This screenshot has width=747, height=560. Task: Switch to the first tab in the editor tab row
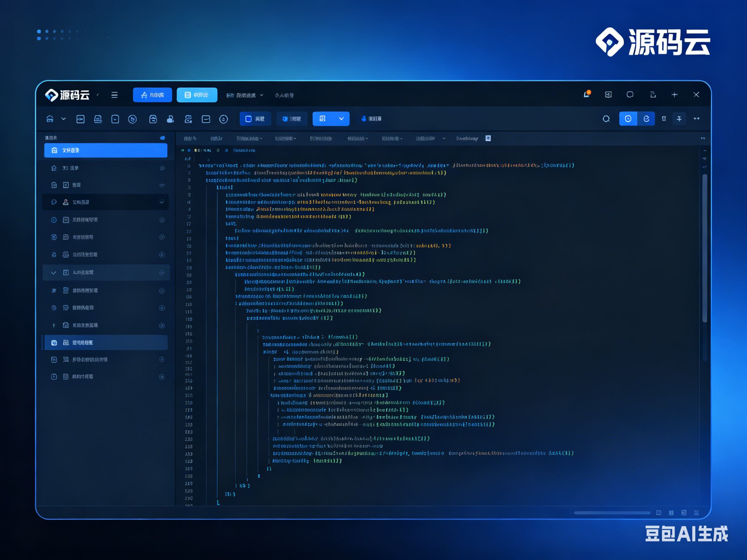[190, 138]
